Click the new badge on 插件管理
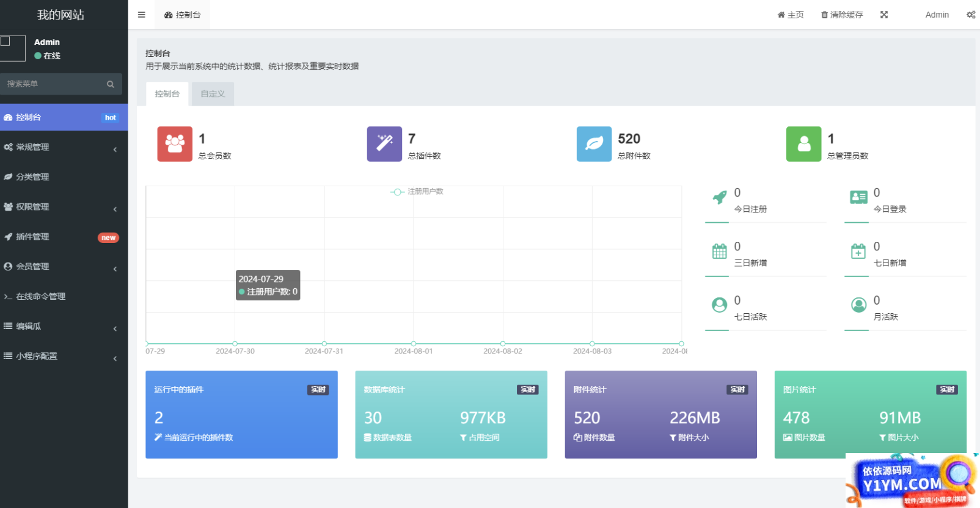Viewport: 980px width, 508px height. pyautogui.click(x=108, y=238)
